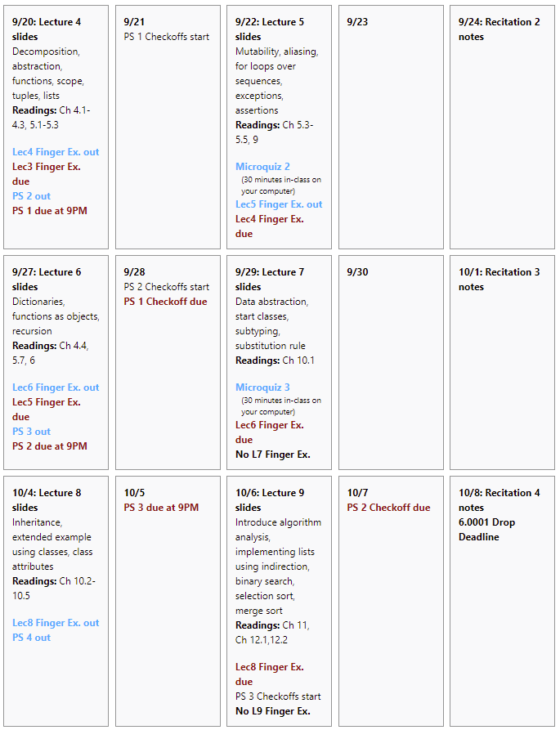Click 'Lec3 Finger Ex. due' on 9/20
560x730 pixels.
pyautogui.click(x=46, y=174)
